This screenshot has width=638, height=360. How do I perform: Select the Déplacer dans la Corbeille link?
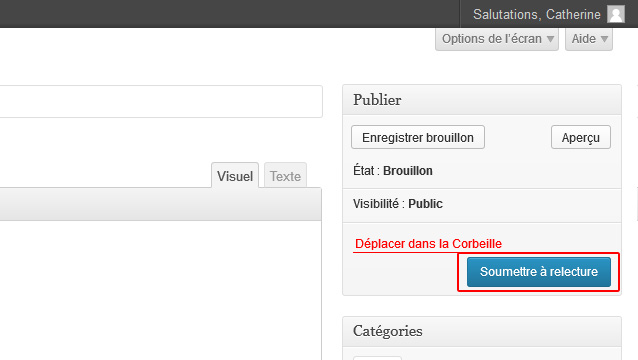tap(428, 244)
